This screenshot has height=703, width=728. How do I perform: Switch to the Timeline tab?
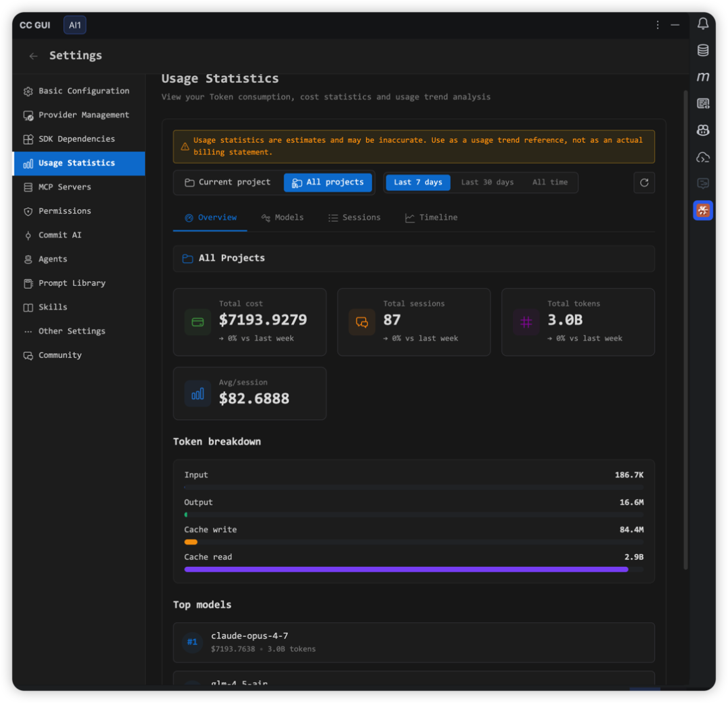point(431,218)
